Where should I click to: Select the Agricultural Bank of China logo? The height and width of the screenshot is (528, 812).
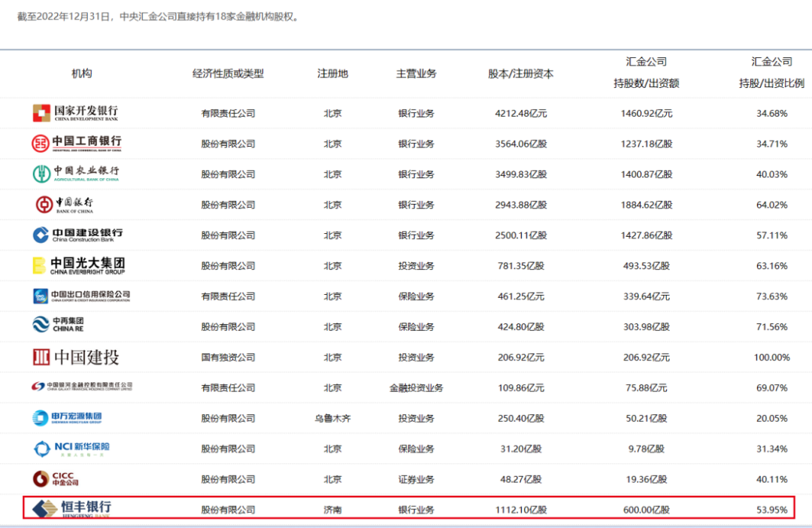coord(75,174)
